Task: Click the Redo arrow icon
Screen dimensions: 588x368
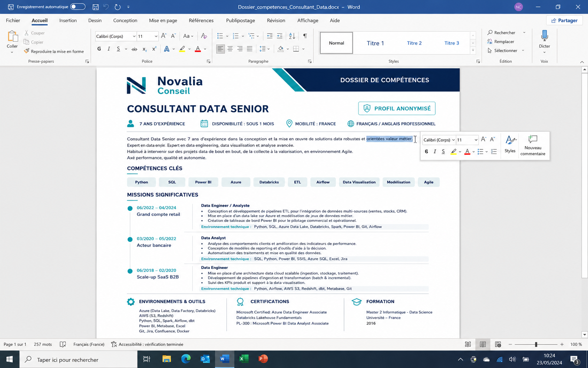Action: [x=118, y=7]
